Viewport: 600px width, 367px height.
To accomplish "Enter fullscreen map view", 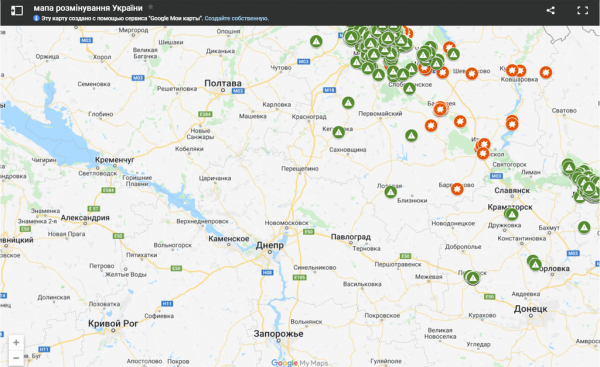I will (x=582, y=10).
